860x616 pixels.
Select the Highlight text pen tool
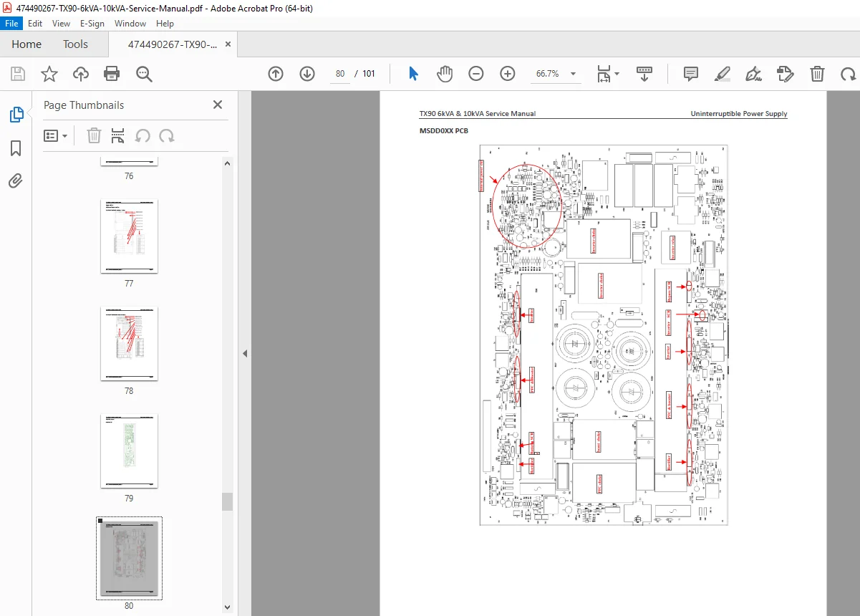click(723, 74)
